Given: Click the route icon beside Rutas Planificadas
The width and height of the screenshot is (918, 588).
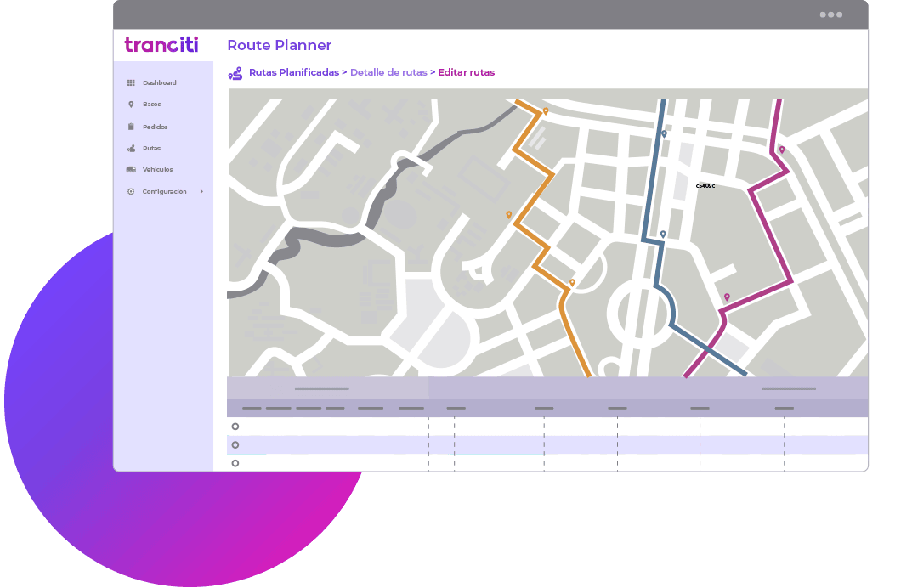Looking at the screenshot, I should [235, 74].
